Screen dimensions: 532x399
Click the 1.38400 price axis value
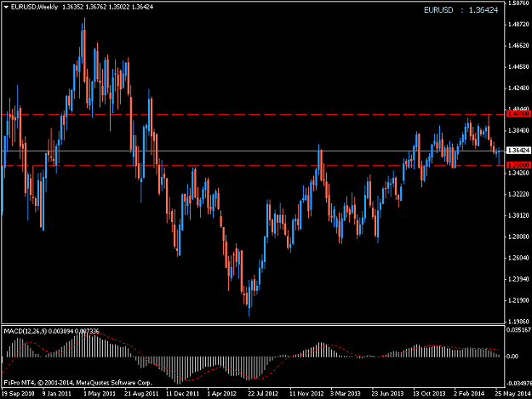[518, 130]
